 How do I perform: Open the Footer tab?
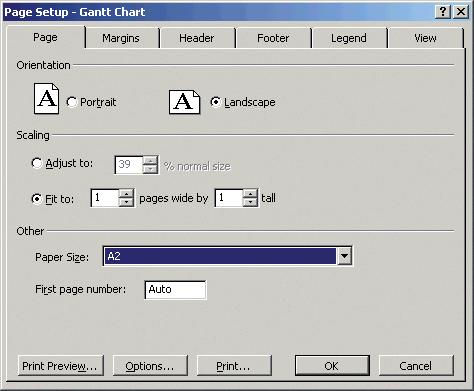pyautogui.click(x=273, y=38)
